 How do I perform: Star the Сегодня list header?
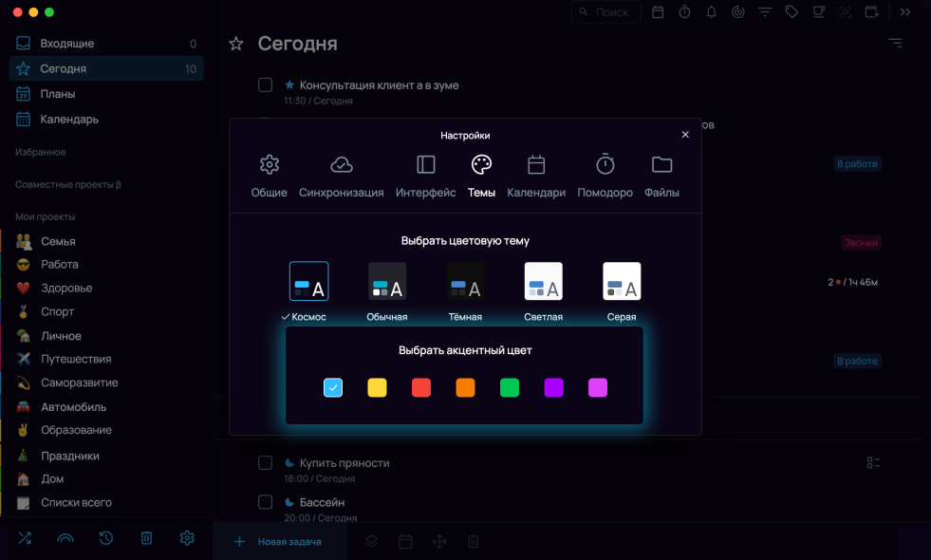point(236,44)
